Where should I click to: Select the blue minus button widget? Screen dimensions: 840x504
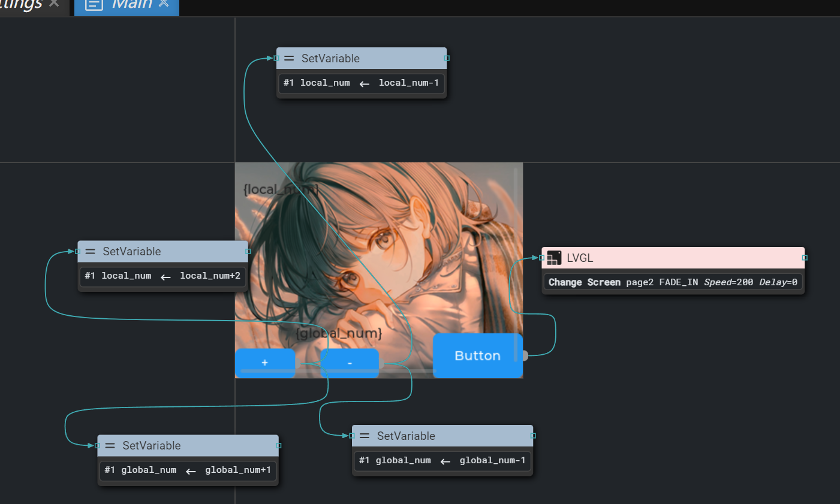(350, 363)
